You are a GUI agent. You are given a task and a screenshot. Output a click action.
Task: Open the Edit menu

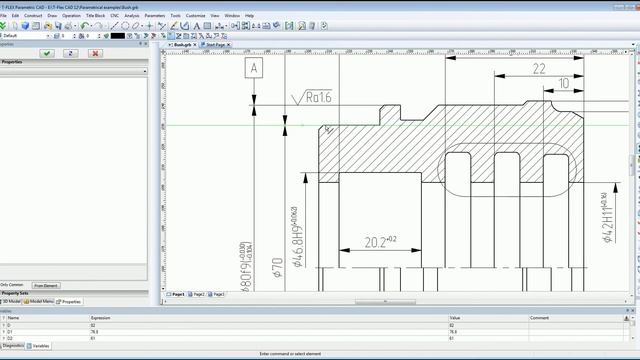[15, 16]
